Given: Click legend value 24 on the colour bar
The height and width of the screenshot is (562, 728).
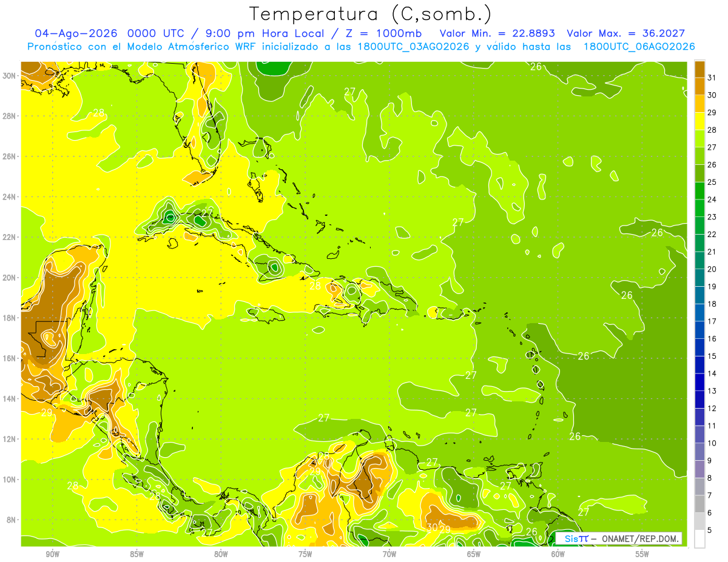Looking at the screenshot, I should point(712,199).
